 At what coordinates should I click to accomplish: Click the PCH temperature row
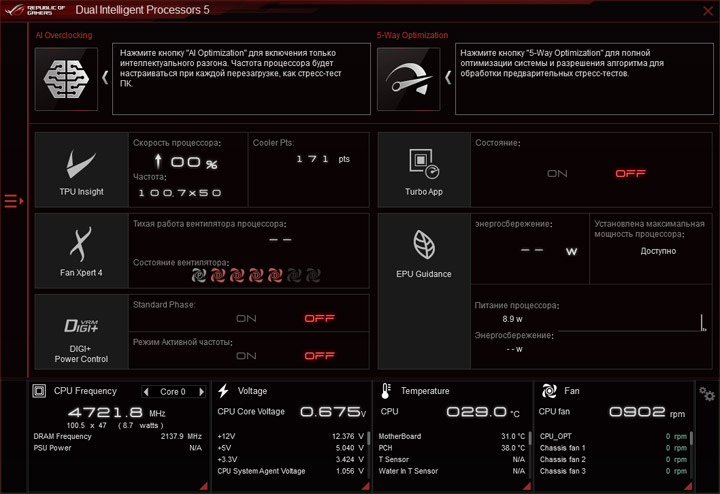452,448
